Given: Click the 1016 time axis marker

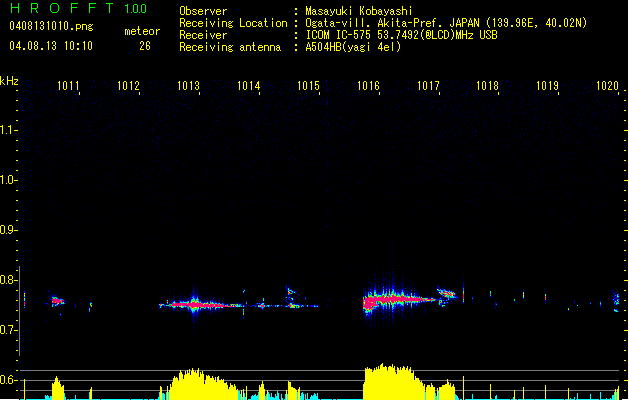Looking at the screenshot, I should pos(368,86).
